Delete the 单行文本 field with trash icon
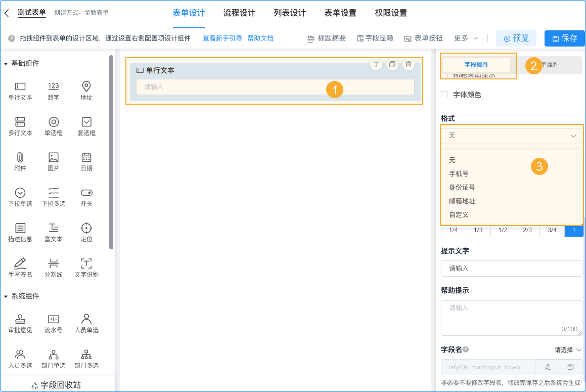 (409, 65)
